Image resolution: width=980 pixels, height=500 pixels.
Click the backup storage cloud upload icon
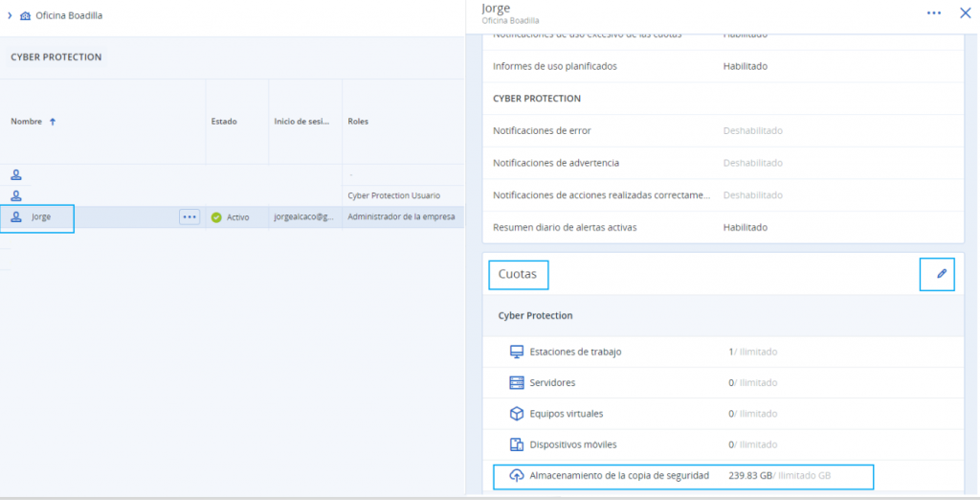(516, 476)
